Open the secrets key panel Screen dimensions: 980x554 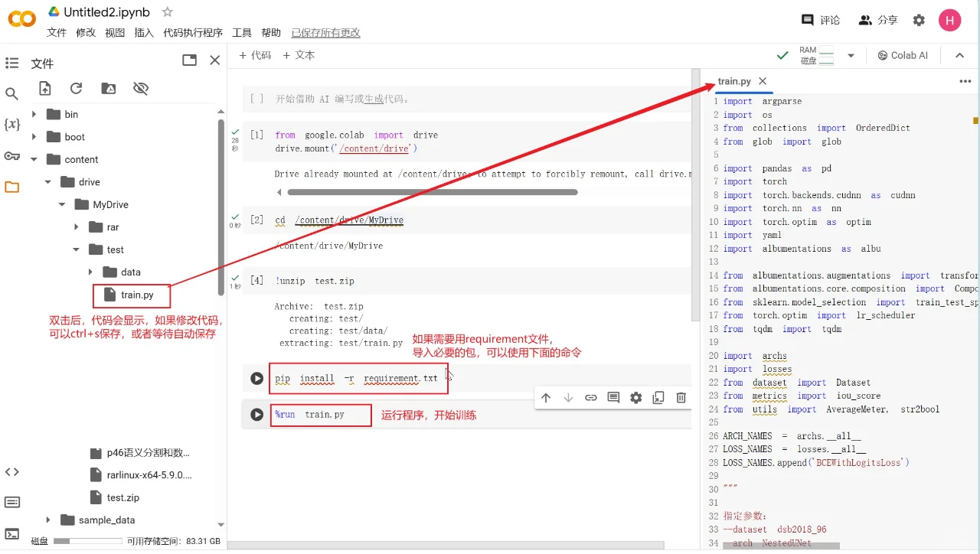[x=11, y=156]
